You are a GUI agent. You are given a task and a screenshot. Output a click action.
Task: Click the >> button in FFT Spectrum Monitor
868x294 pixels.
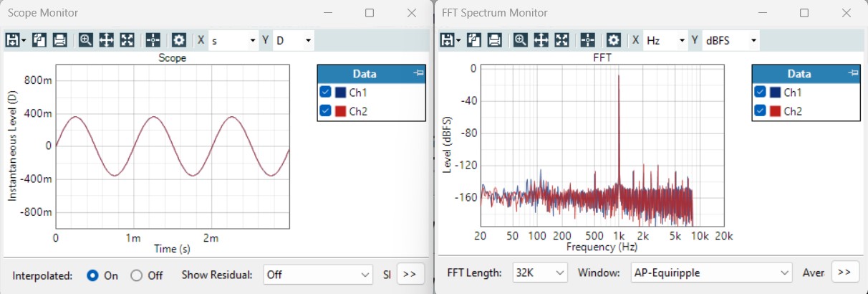tap(844, 272)
